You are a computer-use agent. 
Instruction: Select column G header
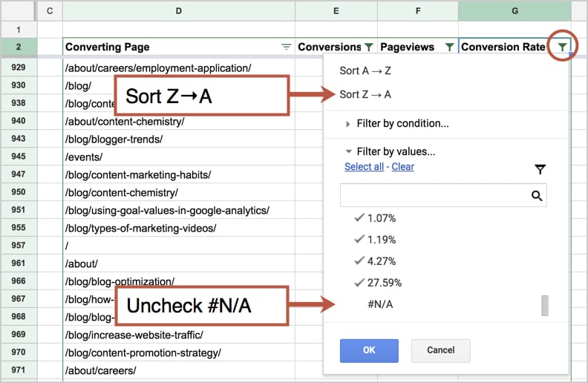click(x=515, y=11)
